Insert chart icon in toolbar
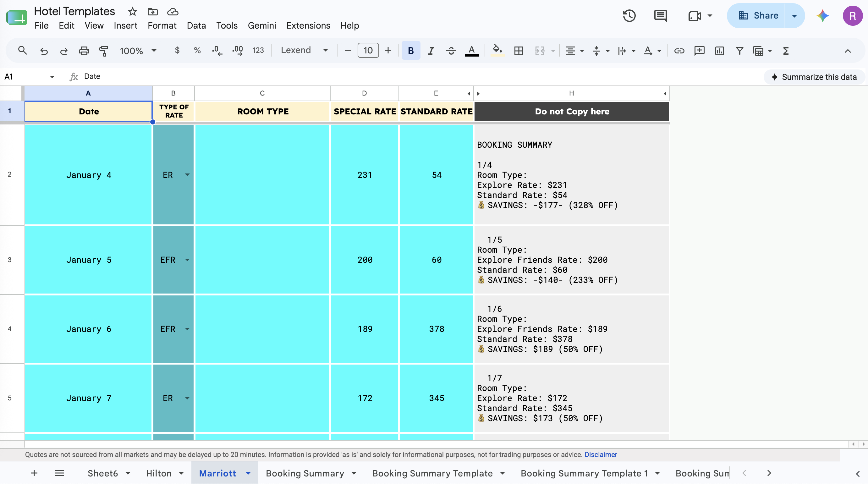The height and width of the screenshot is (484, 868). [719, 51]
